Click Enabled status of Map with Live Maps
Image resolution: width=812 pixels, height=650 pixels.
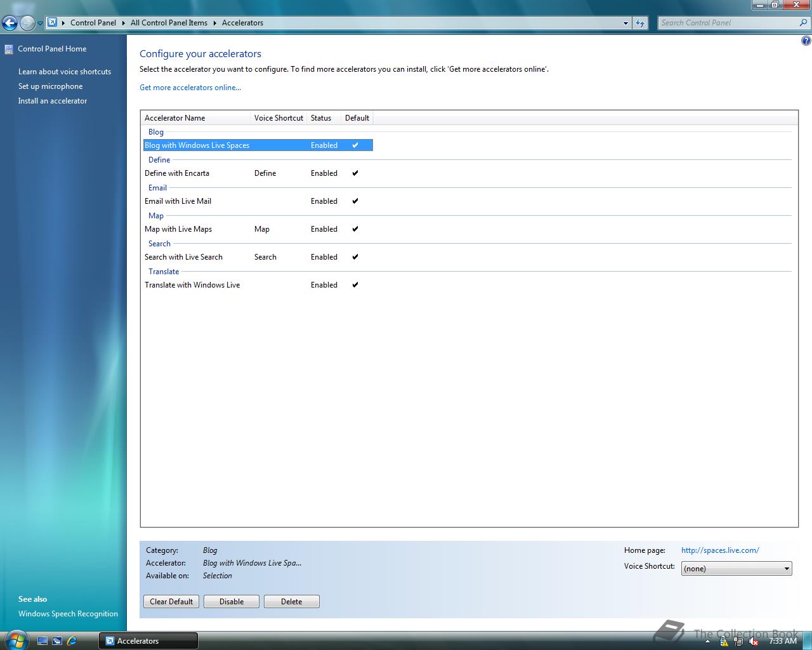coord(324,229)
